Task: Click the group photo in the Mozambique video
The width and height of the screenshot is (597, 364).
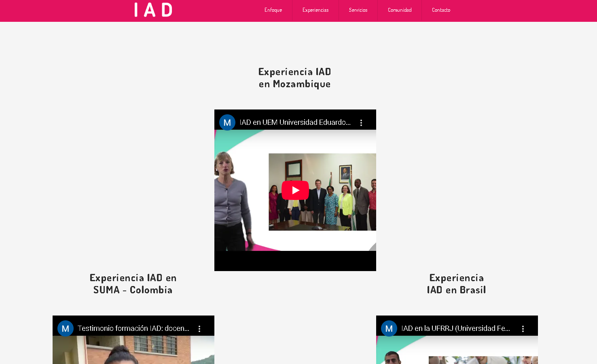Action: (322, 192)
